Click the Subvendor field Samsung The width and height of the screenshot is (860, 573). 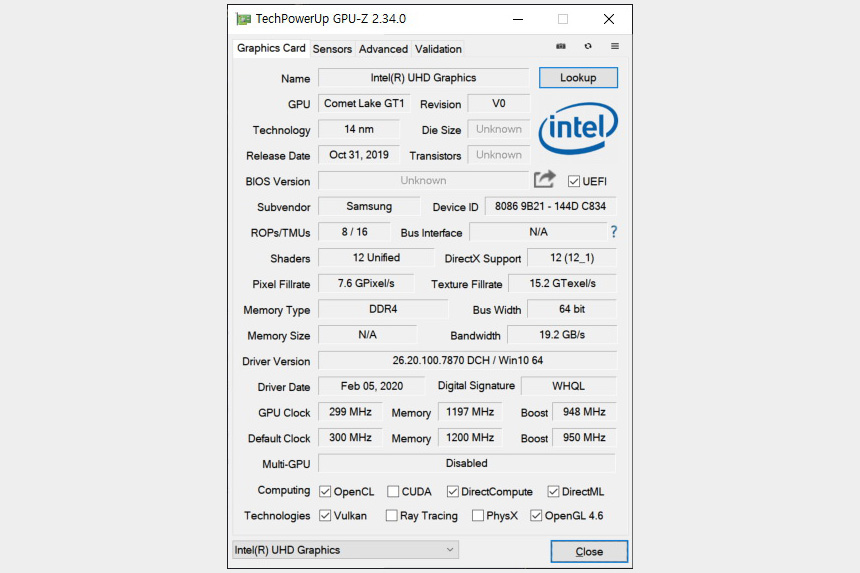(369, 206)
